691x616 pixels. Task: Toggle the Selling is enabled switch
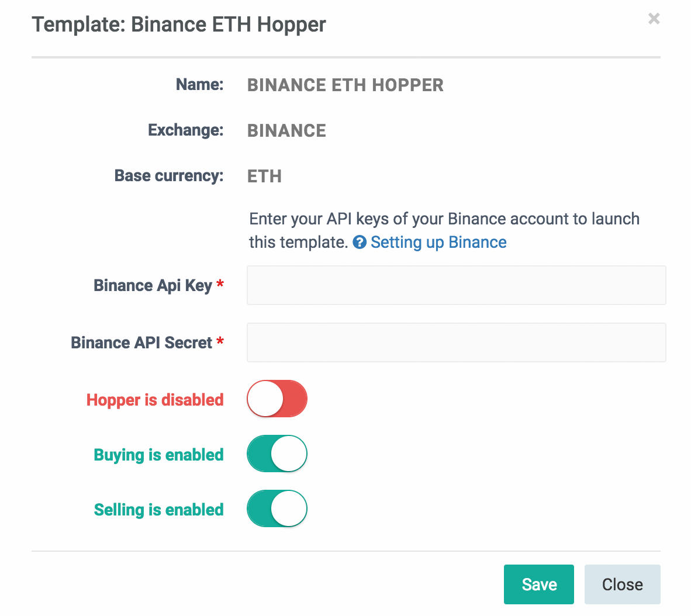point(277,508)
